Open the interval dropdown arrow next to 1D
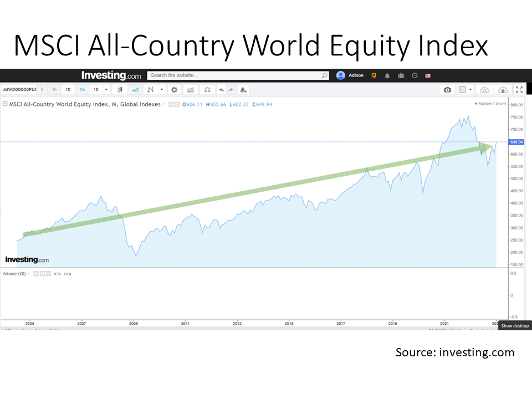The image size is (532, 399). click(105, 89)
